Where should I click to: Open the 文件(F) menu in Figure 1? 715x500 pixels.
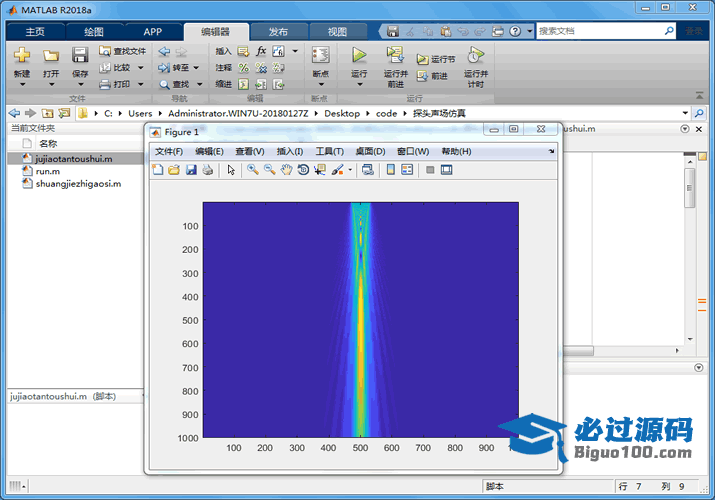point(169,151)
